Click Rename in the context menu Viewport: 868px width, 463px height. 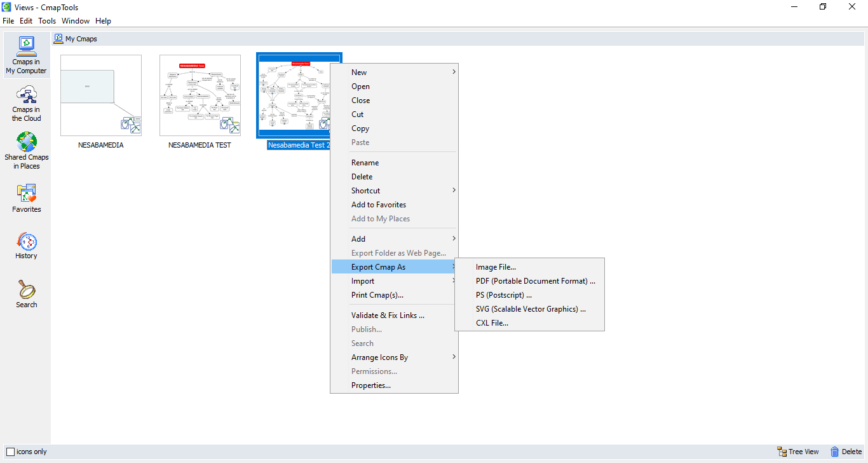(x=365, y=163)
